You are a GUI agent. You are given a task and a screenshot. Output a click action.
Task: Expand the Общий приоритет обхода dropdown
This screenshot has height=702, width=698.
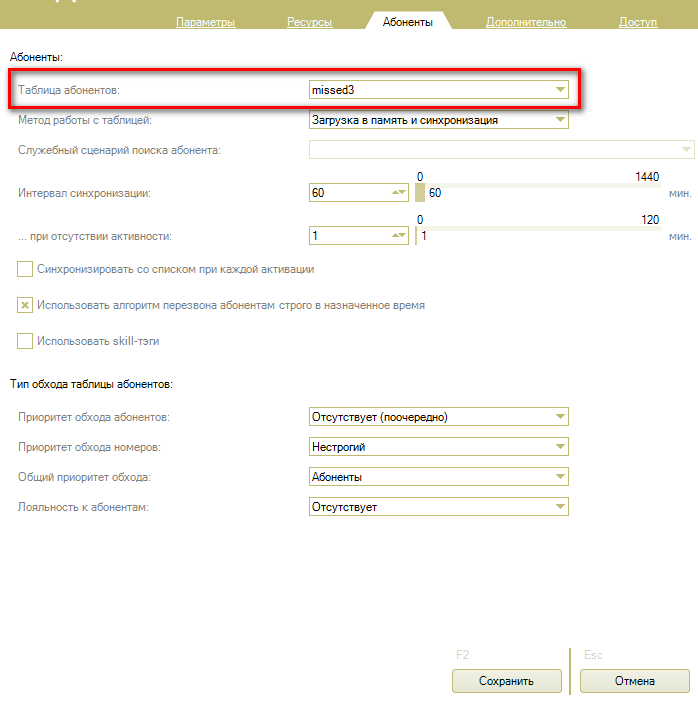(x=560, y=477)
